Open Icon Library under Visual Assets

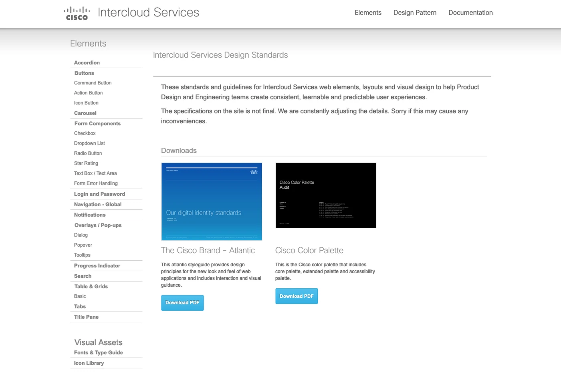click(x=89, y=363)
